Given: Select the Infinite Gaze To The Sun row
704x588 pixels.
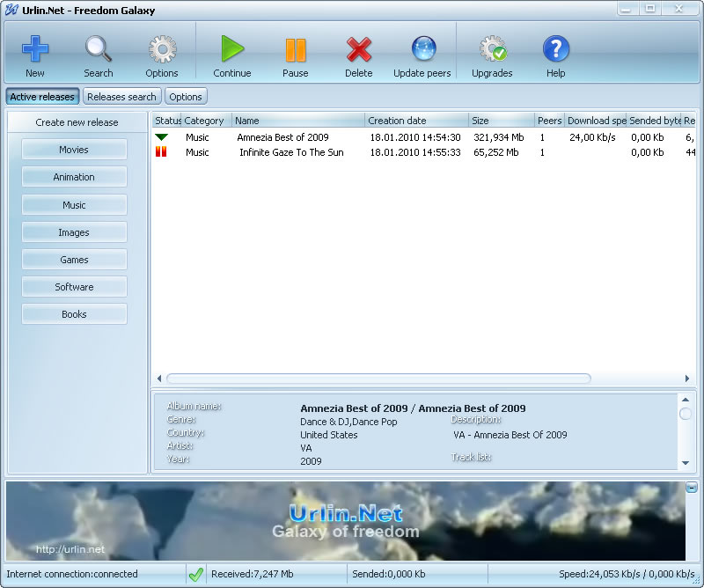Looking at the screenshot, I should point(424,152).
